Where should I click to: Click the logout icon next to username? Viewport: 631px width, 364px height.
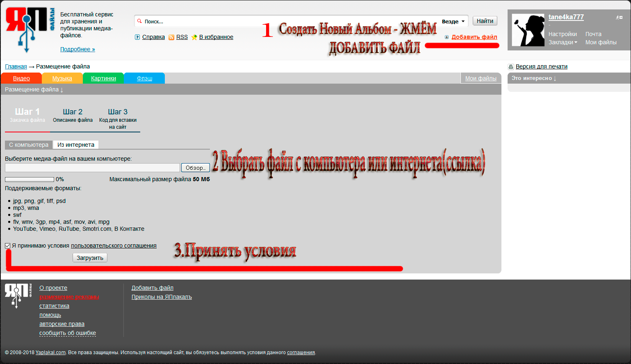(619, 18)
